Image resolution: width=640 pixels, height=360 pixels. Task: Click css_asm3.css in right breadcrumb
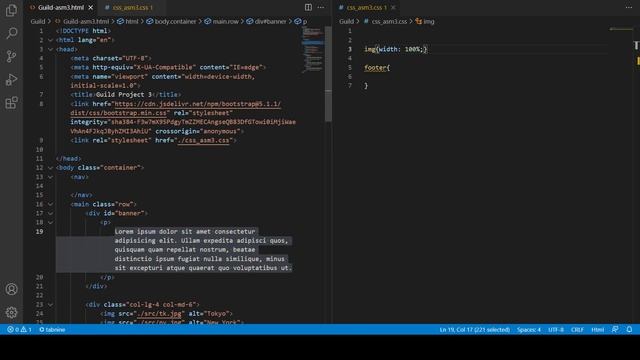pyautogui.click(x=385, y=21)
